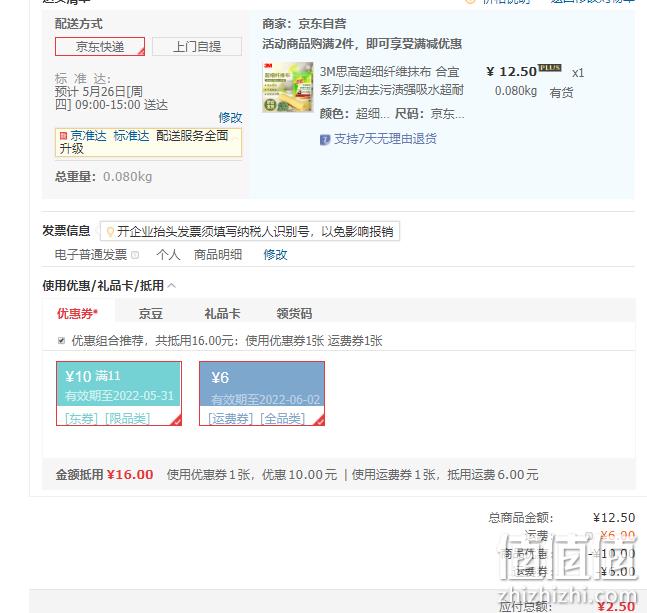Viewport: 647px width, 613px height.
Task: Click 尺码:京东... attribute text
Action: click(x=430, y=113)
